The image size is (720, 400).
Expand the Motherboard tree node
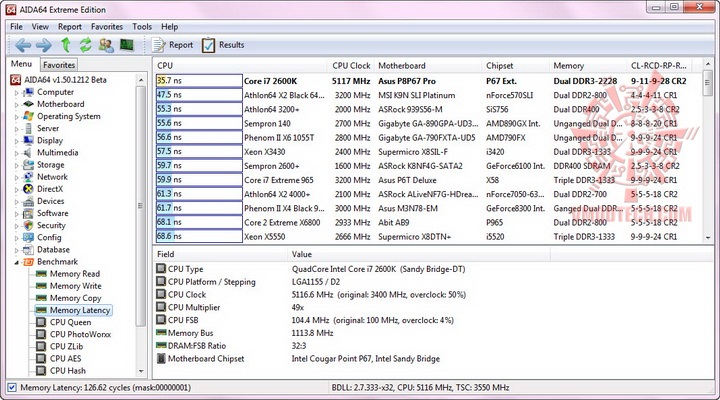17,105
